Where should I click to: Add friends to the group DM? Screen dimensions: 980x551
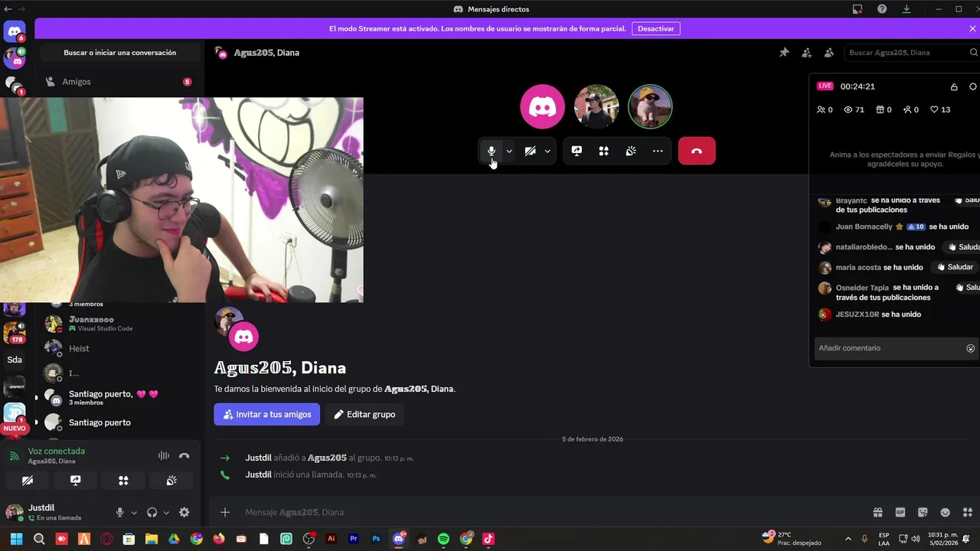(x=806, y=53)
